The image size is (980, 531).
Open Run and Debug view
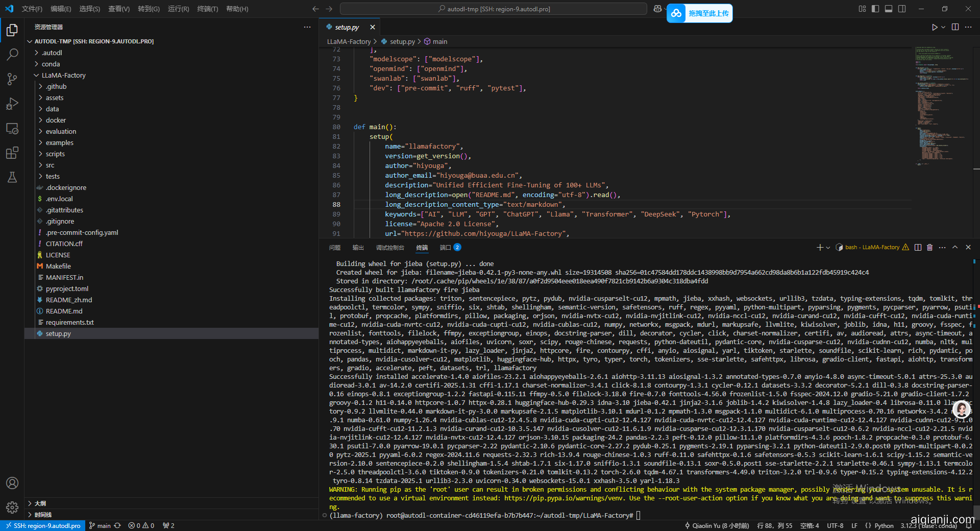[x=12, y=104]
